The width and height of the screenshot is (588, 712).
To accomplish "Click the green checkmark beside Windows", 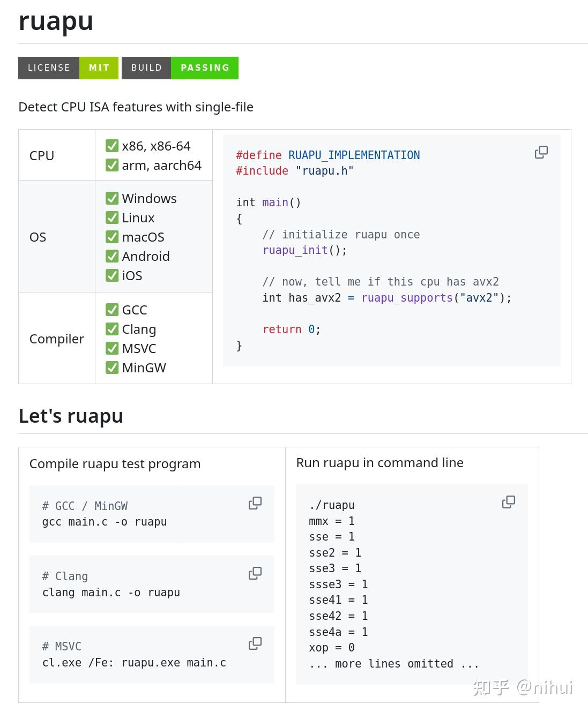I will point(112,199).
